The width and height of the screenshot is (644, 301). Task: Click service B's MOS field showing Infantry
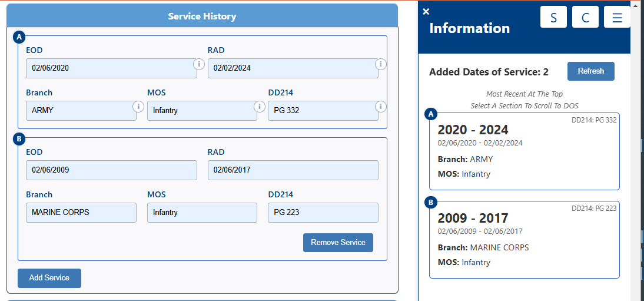click(x=202, y=213)
